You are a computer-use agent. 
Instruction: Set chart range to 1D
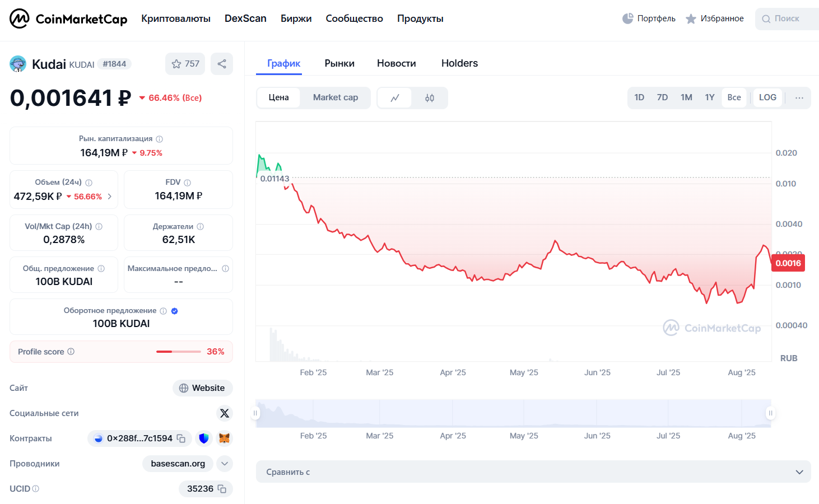[639, 97]
